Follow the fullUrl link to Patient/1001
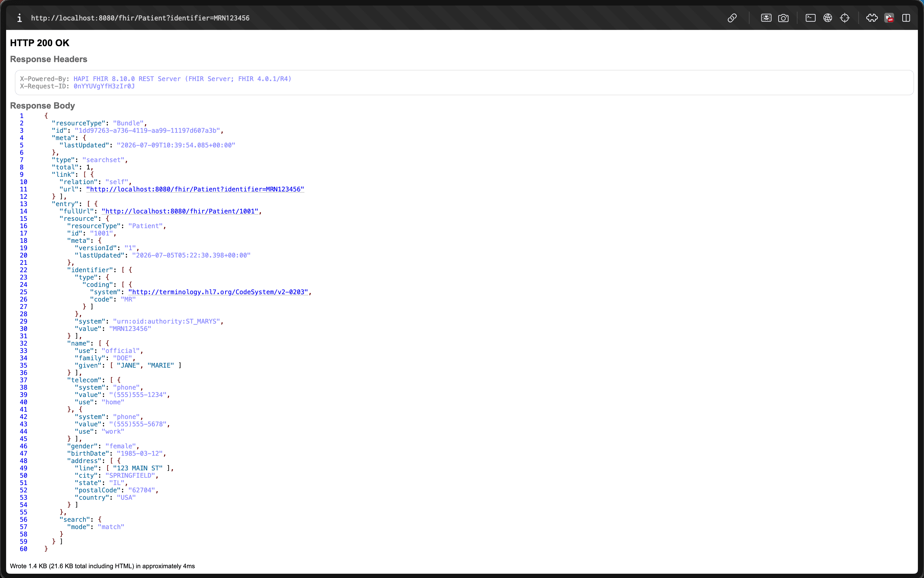This screenshot has width=924, height=578. click(x=180, y=211)
